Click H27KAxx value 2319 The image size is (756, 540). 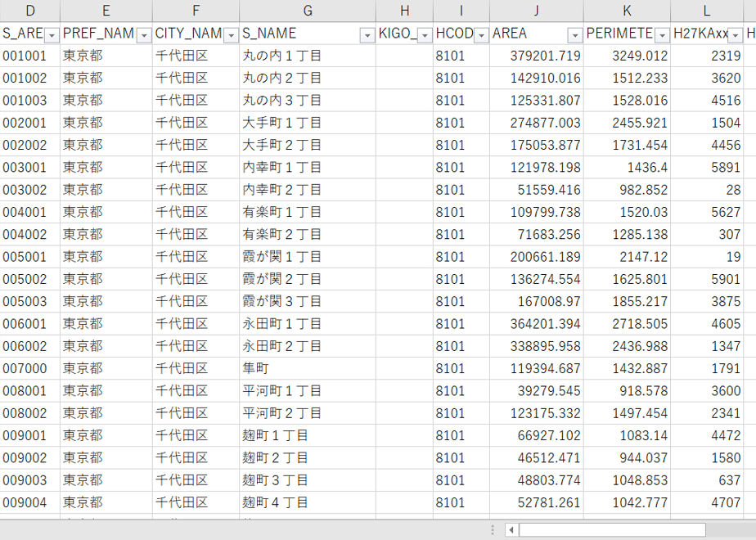click(706, 56)
